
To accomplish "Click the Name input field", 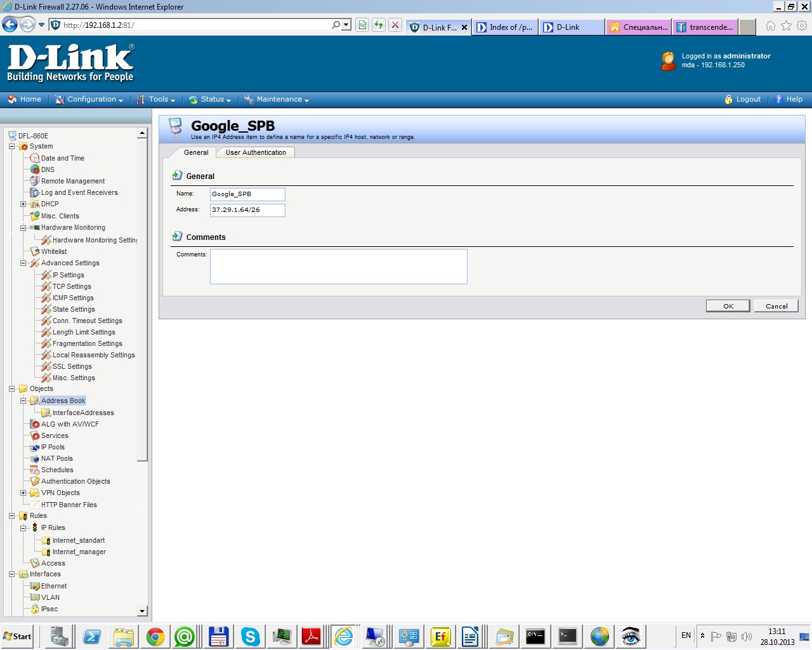I will pyautogui.click(x=247, y=194).
